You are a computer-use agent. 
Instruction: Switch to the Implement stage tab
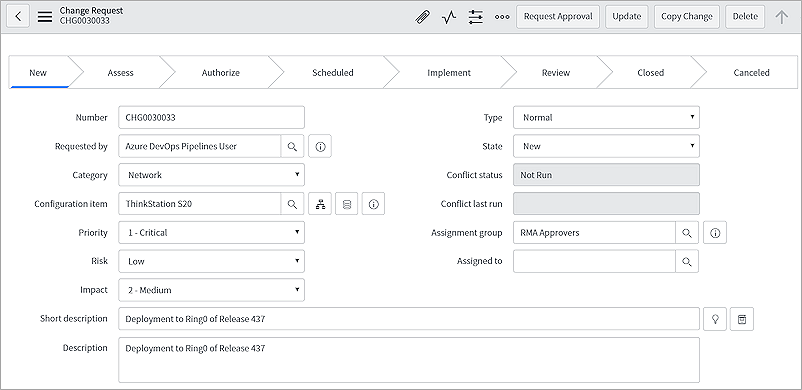(x=449, y=73)
